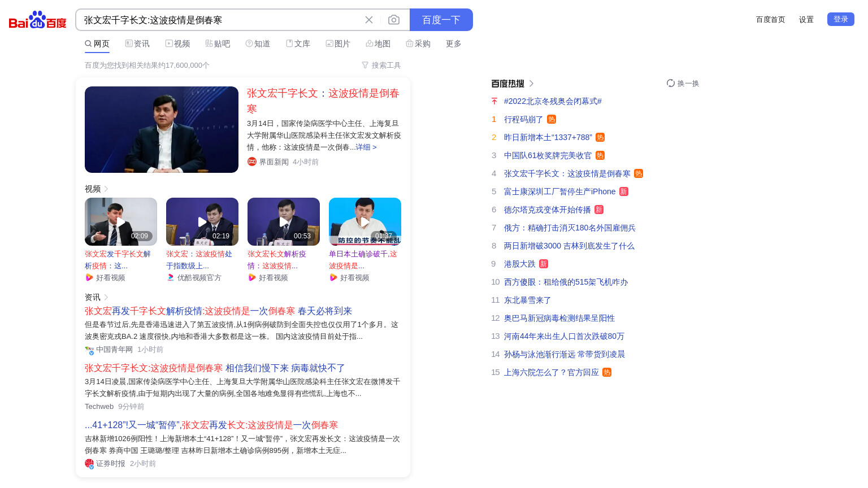Open camera image search icon

pyautogui.click(x=394, y=20)
